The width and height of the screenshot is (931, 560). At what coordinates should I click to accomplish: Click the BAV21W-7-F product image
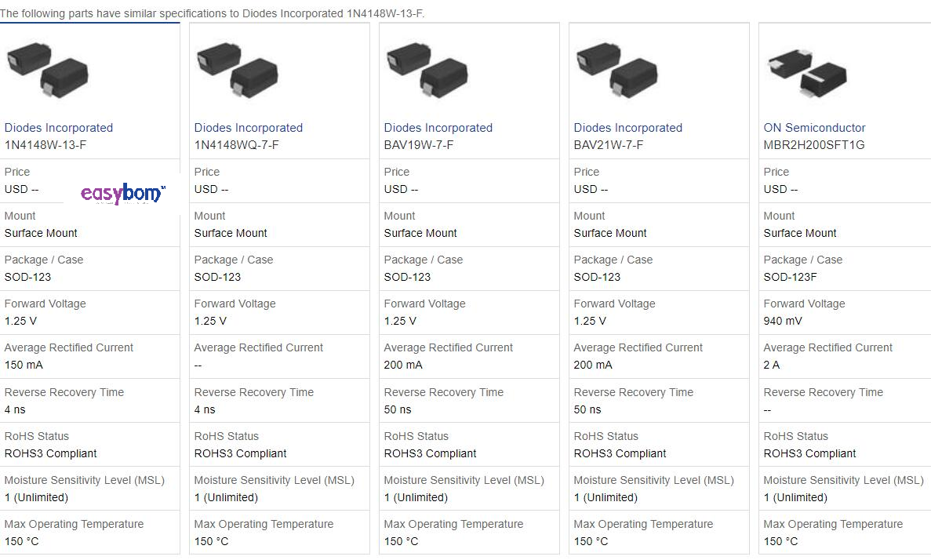pyautogui.click(x=617, y=71)
